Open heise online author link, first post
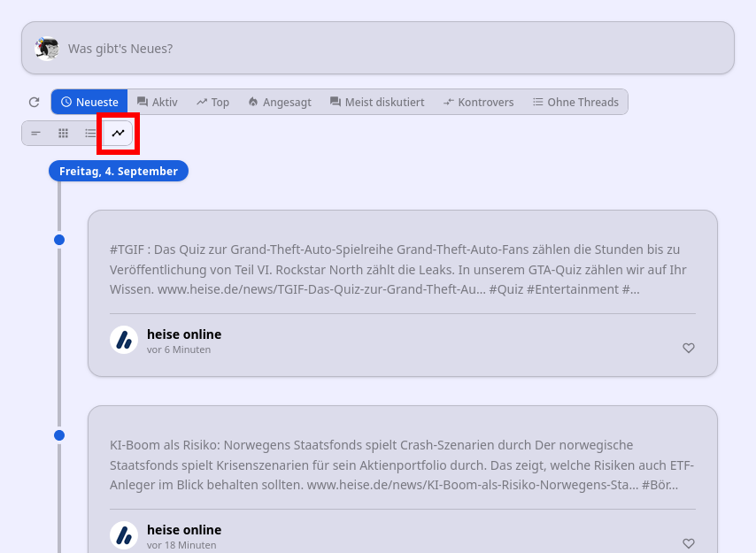The image size is (756, 553). tap(184, 334)
